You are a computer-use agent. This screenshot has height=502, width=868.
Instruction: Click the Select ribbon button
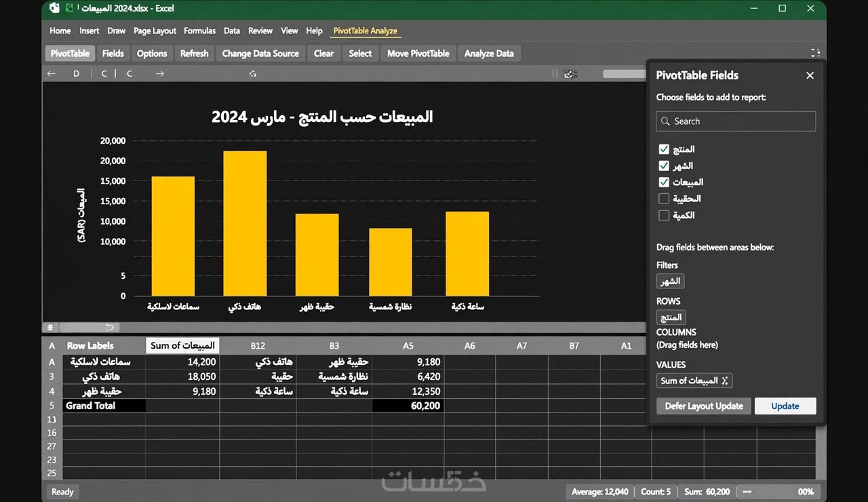[360, 54]
